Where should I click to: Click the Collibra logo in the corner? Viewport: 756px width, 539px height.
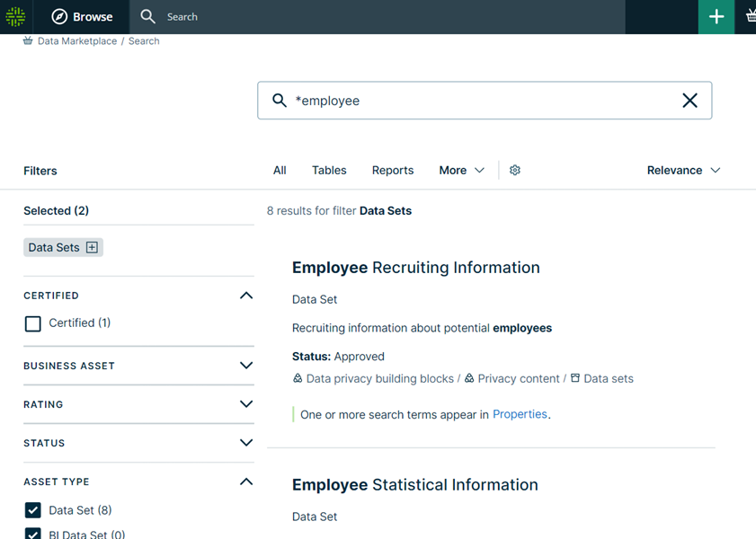[x=13, y=16]
